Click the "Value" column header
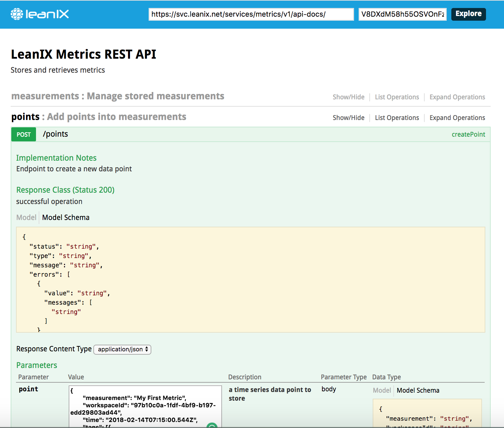The width and height of the screenshot is (504, 428). [76, 377]
